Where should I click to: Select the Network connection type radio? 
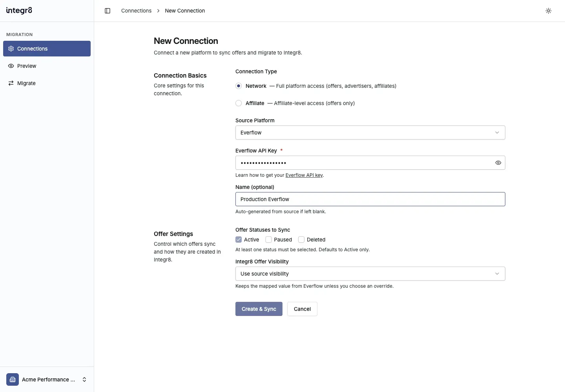point(239,86)
